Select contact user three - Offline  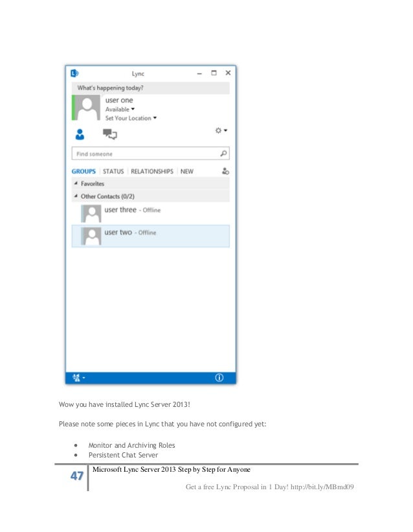pyautogui.click(x=151, y=213)
